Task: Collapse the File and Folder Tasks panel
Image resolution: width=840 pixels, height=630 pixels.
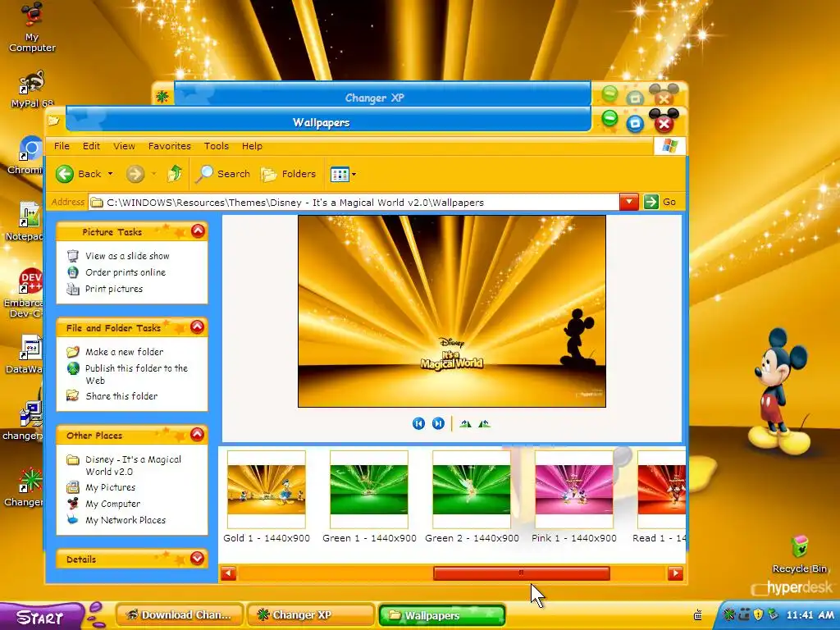Action: tap(197, 326)
